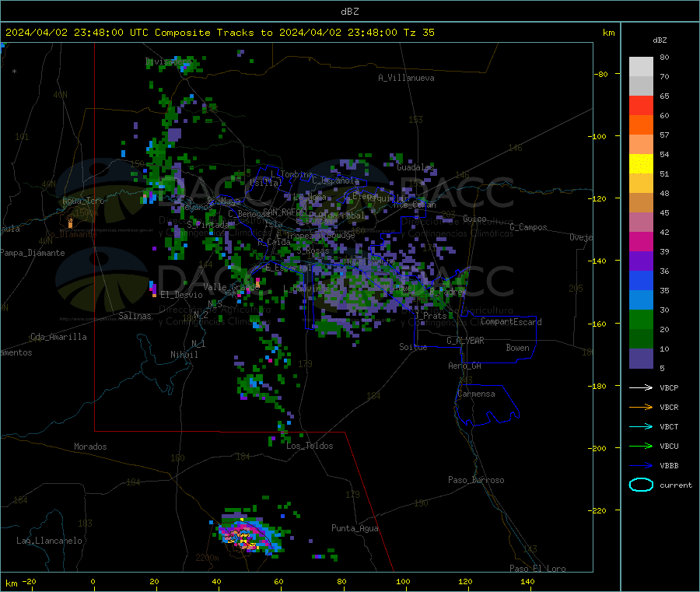Click the white VBCP arrow in legend
Viewport: 700px width, 592px height.
[x=641, y=387]
